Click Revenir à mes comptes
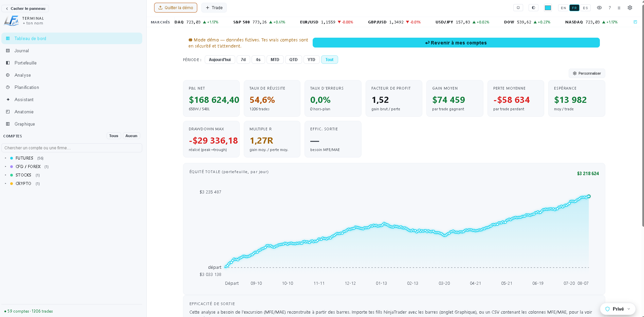The width and height of the screenshot is (644, 317). tap(456, 43)
